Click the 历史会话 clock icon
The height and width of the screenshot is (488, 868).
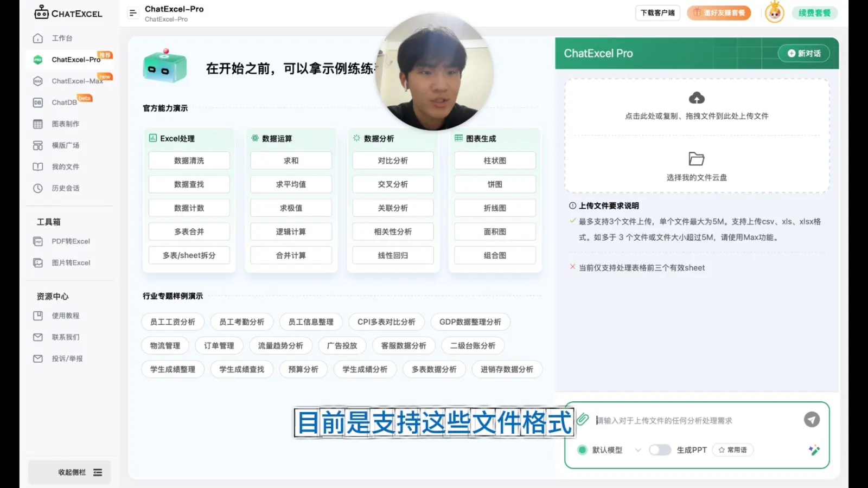point(38,188)
